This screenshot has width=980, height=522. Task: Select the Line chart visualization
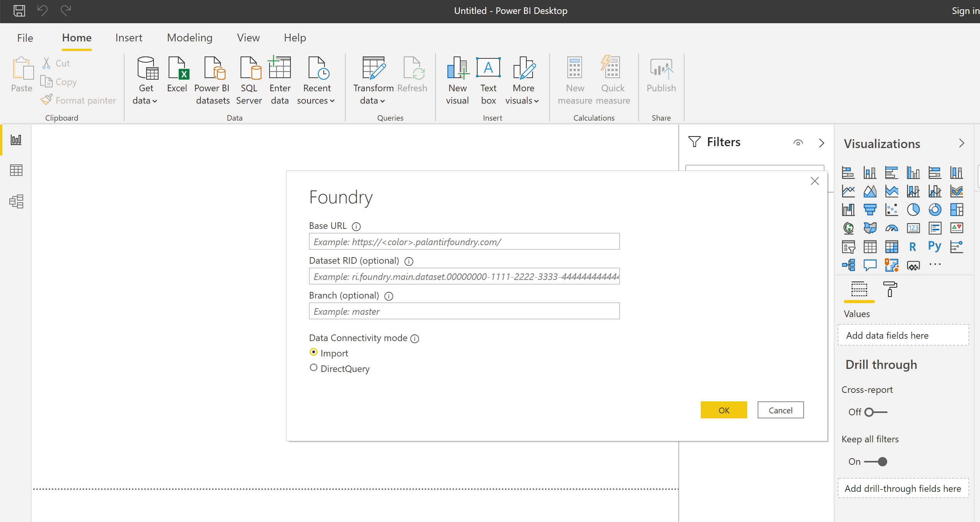[849, 191]
